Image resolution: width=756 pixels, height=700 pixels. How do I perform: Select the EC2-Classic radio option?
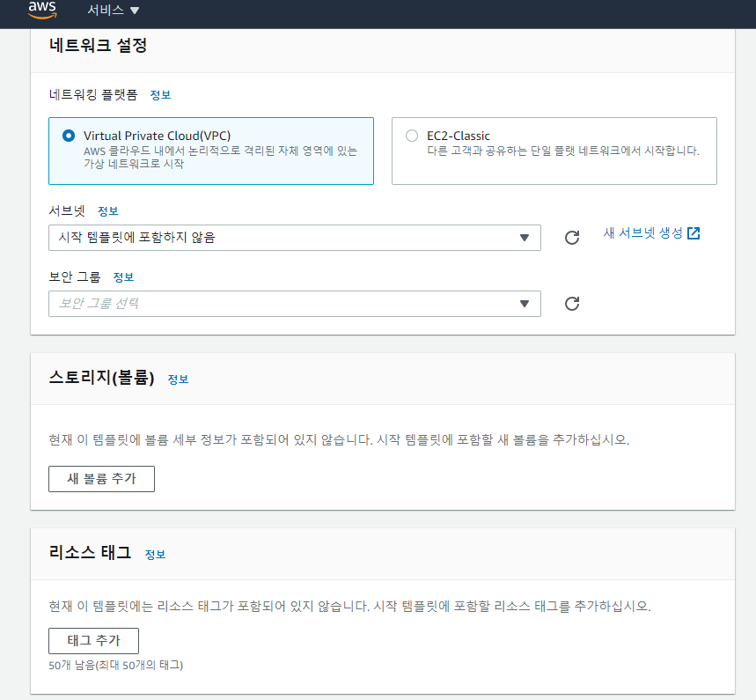(412, 136)
